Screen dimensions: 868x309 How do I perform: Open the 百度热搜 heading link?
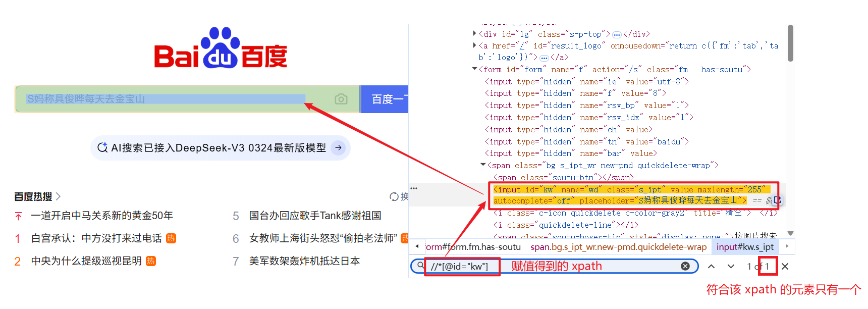(33, 196)
